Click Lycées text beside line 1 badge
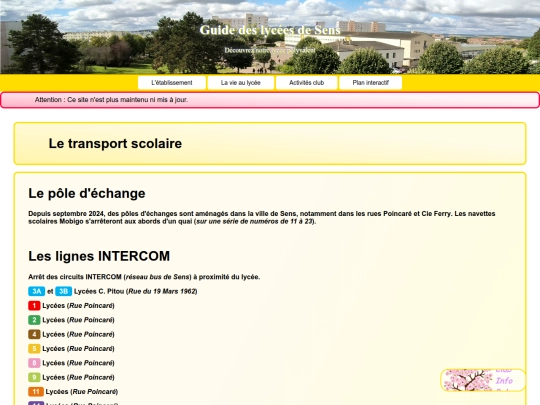Screen dimensions: 540x405 (78, 306)
